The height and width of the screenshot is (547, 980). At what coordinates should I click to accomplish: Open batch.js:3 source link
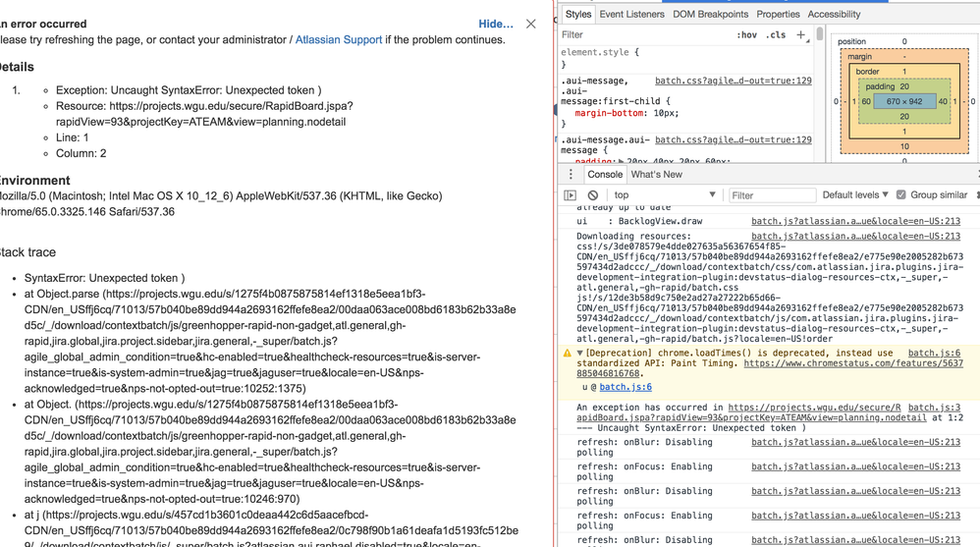pos(935,408)
